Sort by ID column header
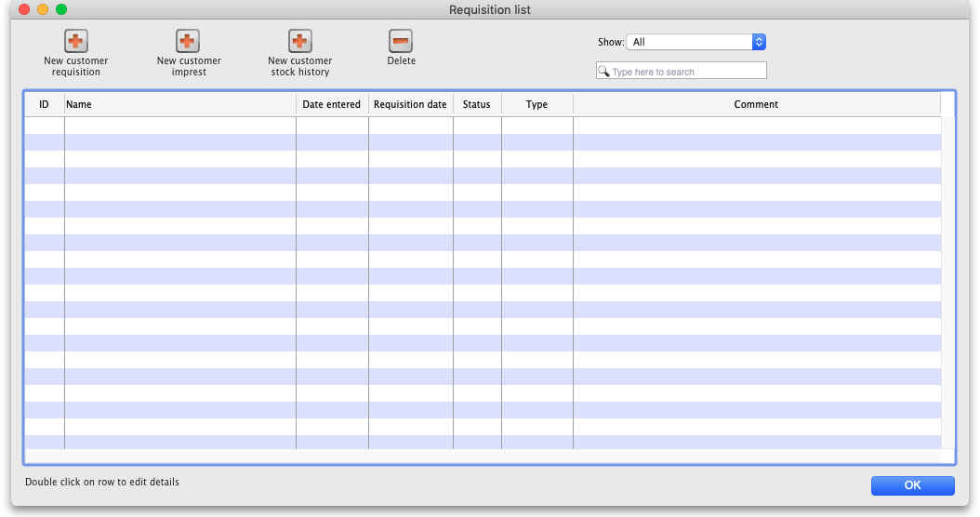This screenshot has width=980, height=517. [x=44, y=104]
